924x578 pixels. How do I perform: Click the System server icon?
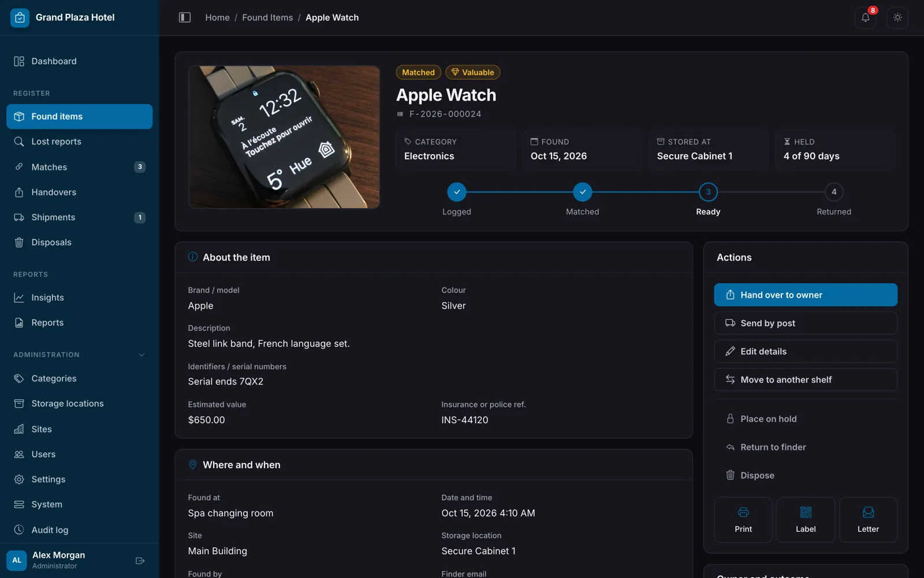tap(19, 505)
